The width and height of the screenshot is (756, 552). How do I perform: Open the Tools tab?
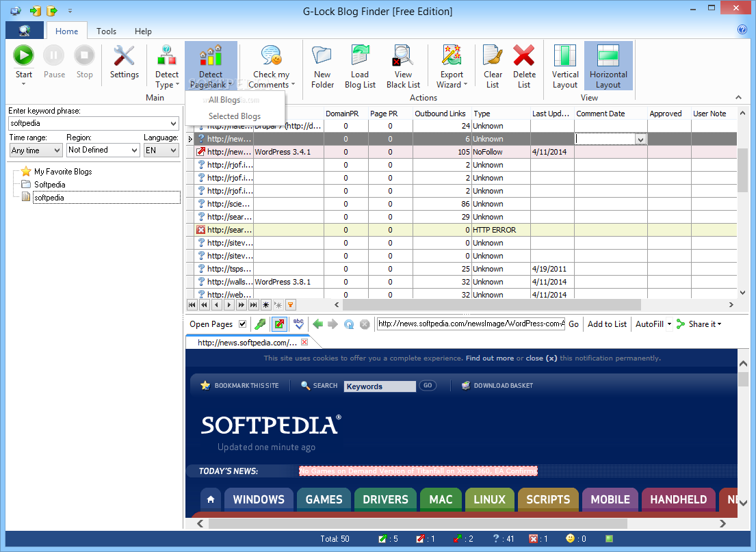coord(106,31)
